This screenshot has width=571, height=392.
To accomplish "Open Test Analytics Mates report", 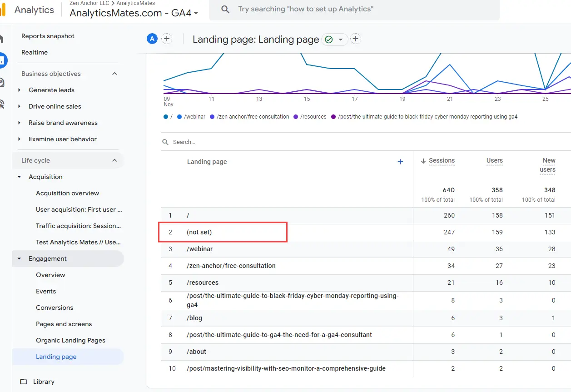I will 78,242.
